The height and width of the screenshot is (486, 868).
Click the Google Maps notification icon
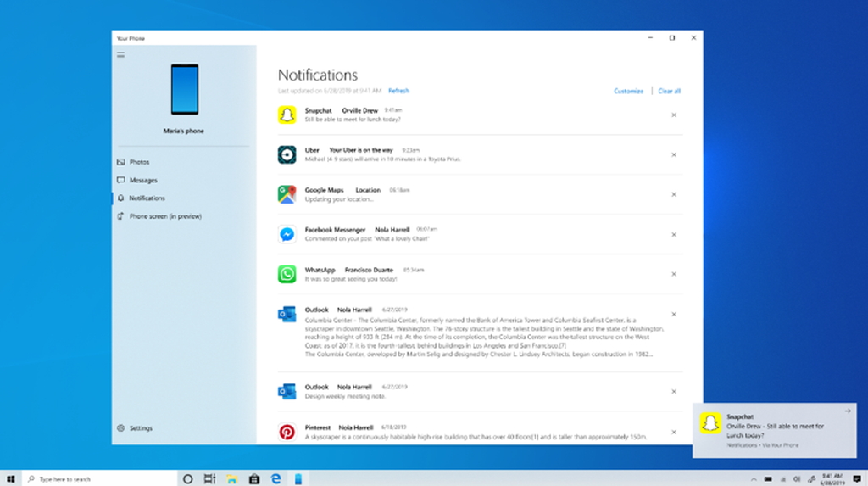(287, 194)
